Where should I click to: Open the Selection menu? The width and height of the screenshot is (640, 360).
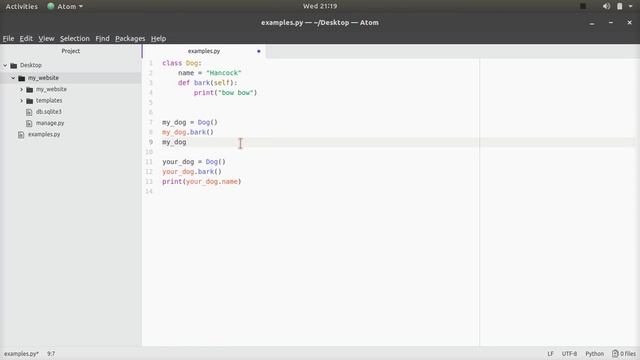75,38
